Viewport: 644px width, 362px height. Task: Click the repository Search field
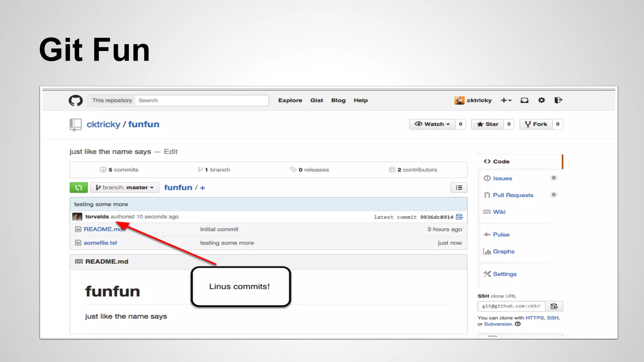(201, 101)
